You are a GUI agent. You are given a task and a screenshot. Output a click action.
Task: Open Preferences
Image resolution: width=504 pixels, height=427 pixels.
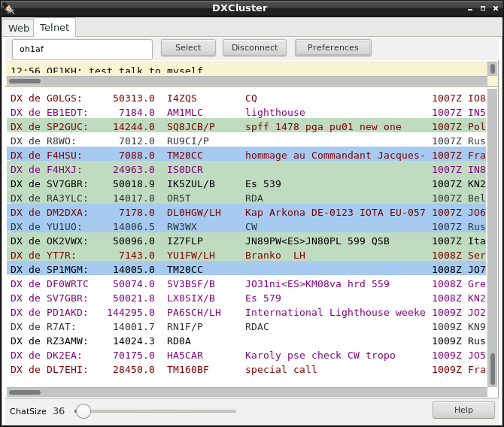333,47
